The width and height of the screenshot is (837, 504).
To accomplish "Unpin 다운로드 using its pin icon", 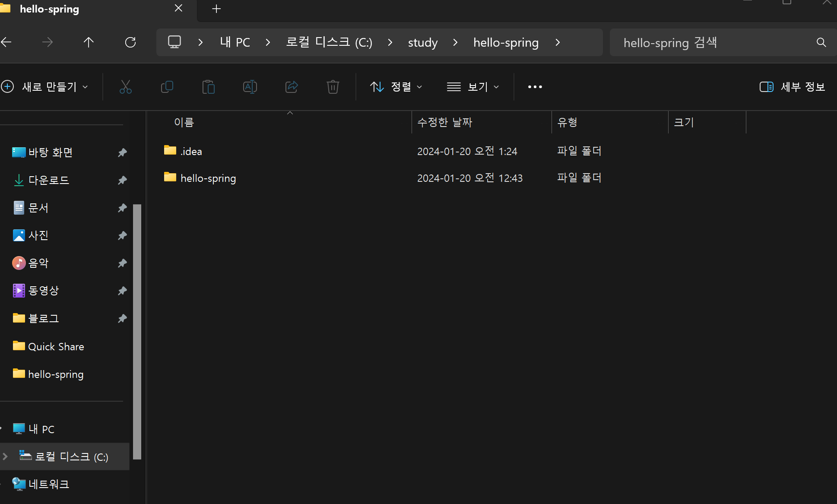I will point(122,180).
